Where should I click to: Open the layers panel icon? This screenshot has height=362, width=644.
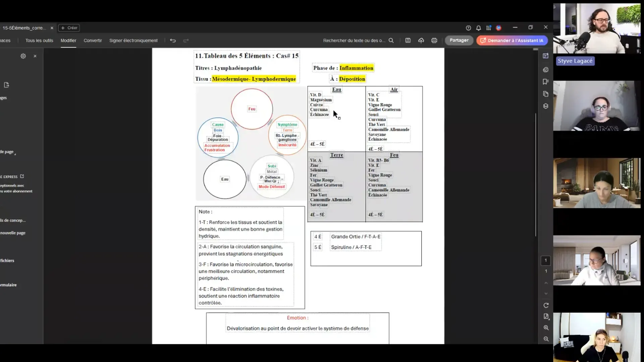[546, 106]
